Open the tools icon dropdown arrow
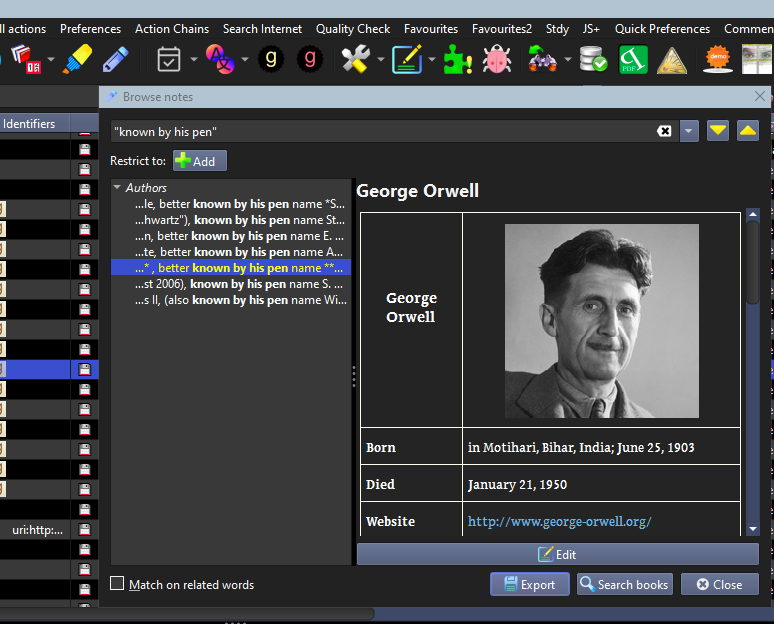Viewport: 774px width, 624px height. point(381,59)
